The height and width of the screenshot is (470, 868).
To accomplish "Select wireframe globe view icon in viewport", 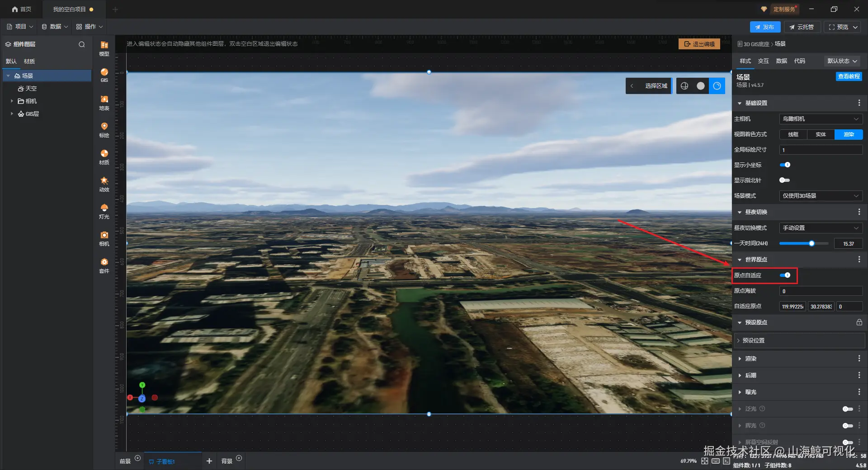I will pyautogui.click(x=684, y=86).
